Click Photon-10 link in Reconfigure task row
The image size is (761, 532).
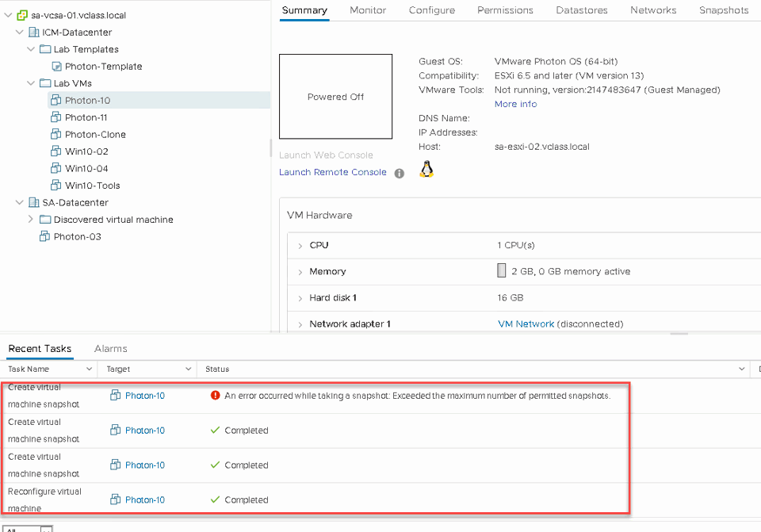point(144,499)
